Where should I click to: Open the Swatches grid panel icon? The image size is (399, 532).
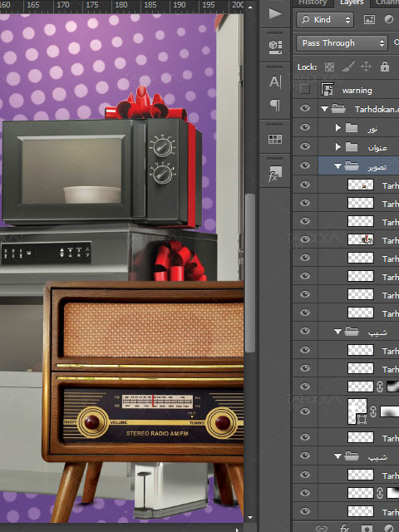point(275,139)
